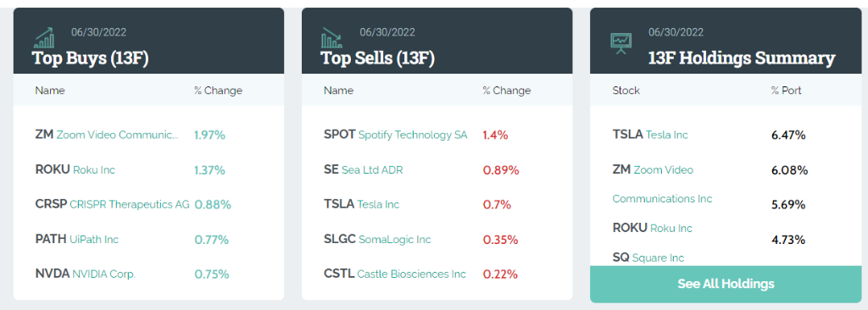Open the See All Holdings button
Image resolution: width=868 pixels, height=310 pixels.
coord(726,284)
